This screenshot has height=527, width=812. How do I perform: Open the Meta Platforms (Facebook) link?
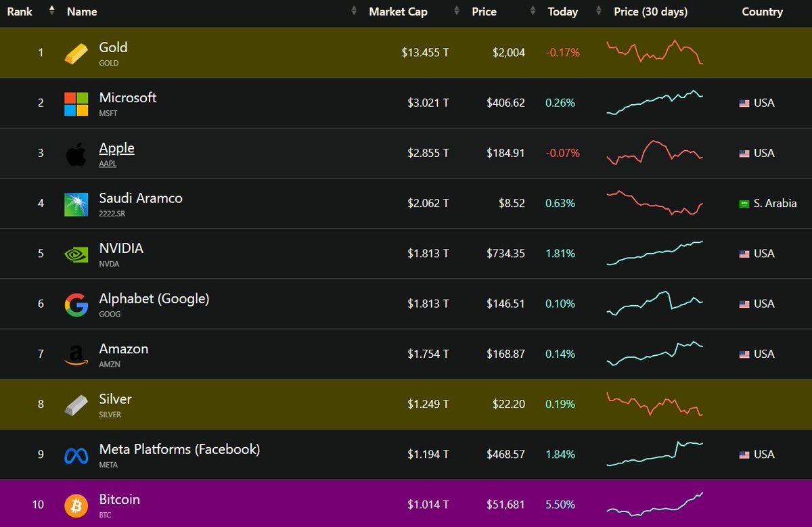(x=179, y=449)
